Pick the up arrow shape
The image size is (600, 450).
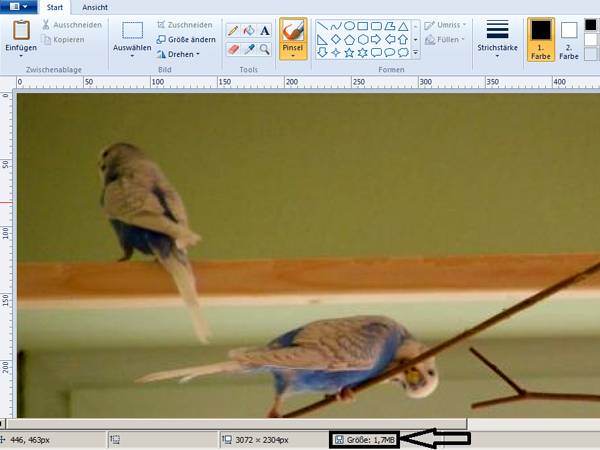[x=403, y=39]
